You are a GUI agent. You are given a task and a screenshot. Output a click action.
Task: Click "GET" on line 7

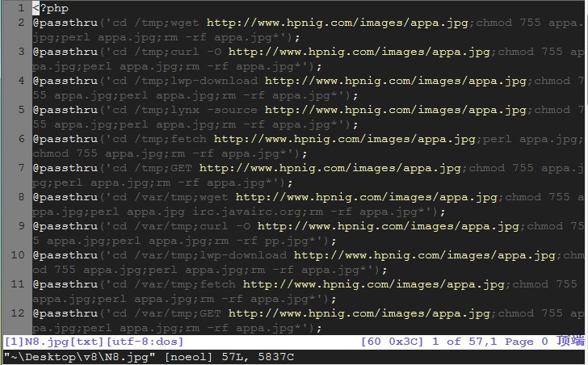pyautogui.click(x=181, y=168)
